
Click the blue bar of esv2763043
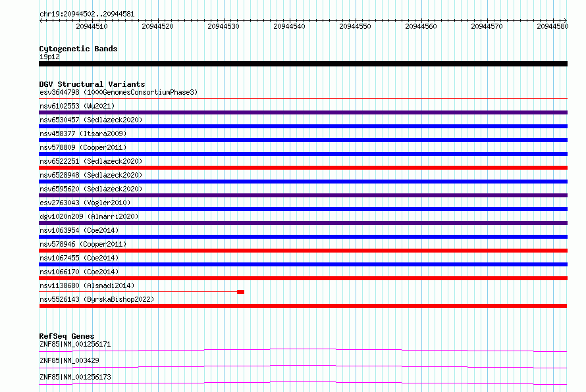303,209
